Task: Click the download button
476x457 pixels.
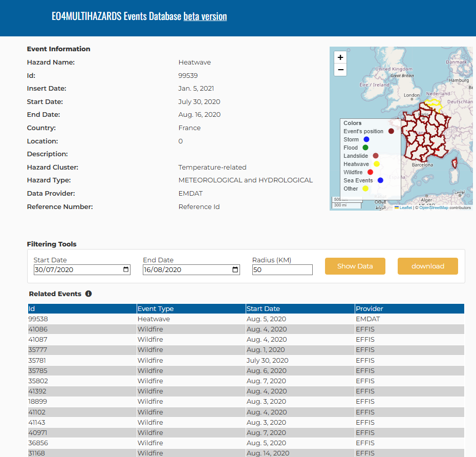Action: click(428, 266)
